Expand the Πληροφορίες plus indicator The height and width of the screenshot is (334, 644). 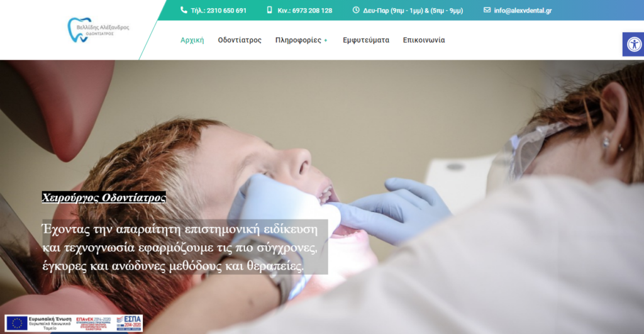[326, 40]
